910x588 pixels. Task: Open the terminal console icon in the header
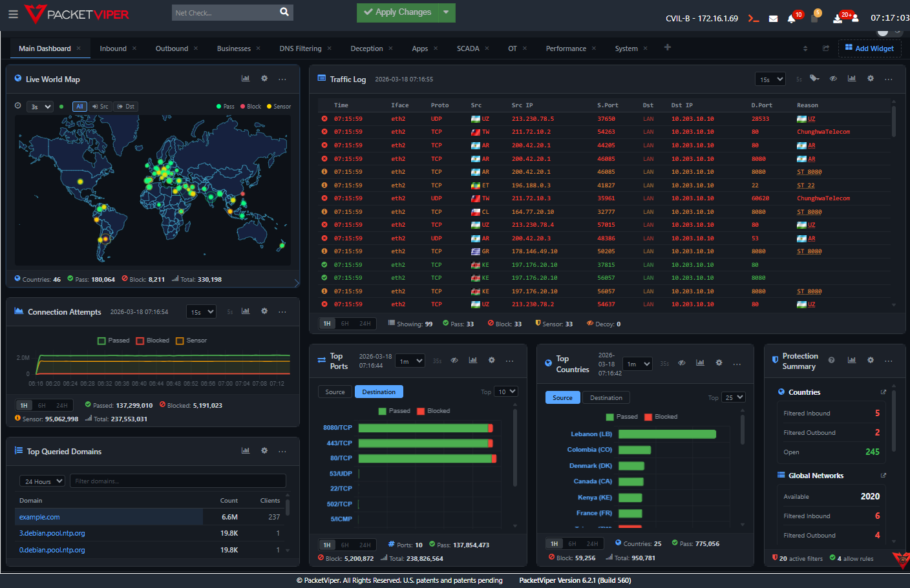(x=754, y=19)
